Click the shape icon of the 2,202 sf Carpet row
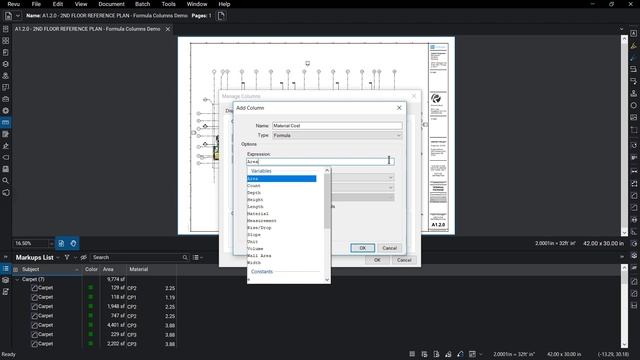Screen dimensions: 640x360 click(35, 344)
